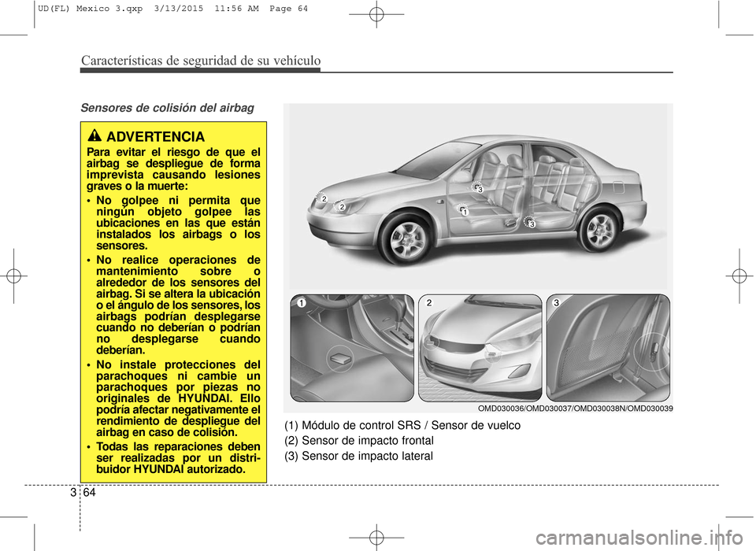Click the bullet starting 'No golpee ni permita'
This screenshot has height=551, width=756.
173,224
